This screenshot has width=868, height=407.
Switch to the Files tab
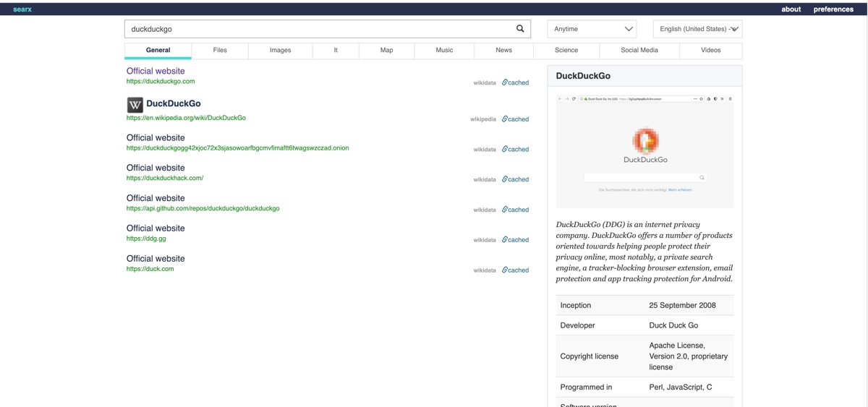pos(220,51)
